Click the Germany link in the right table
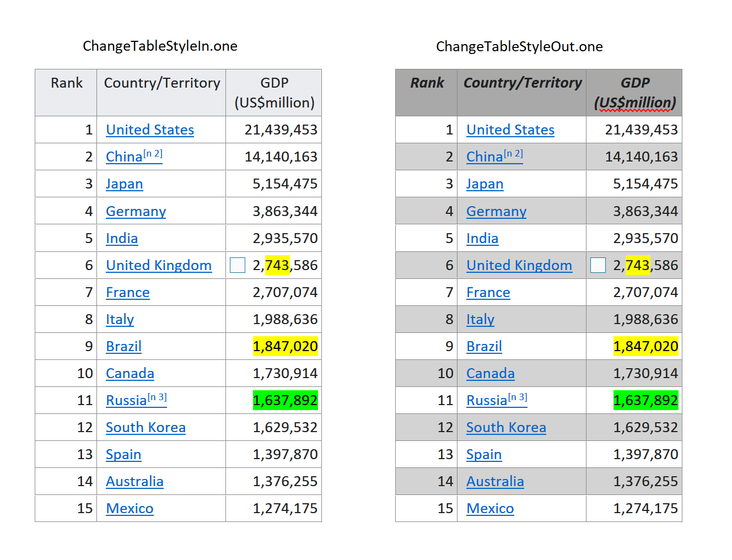The image size is (732, 560). pyautogui.click(x=496, y=212)
